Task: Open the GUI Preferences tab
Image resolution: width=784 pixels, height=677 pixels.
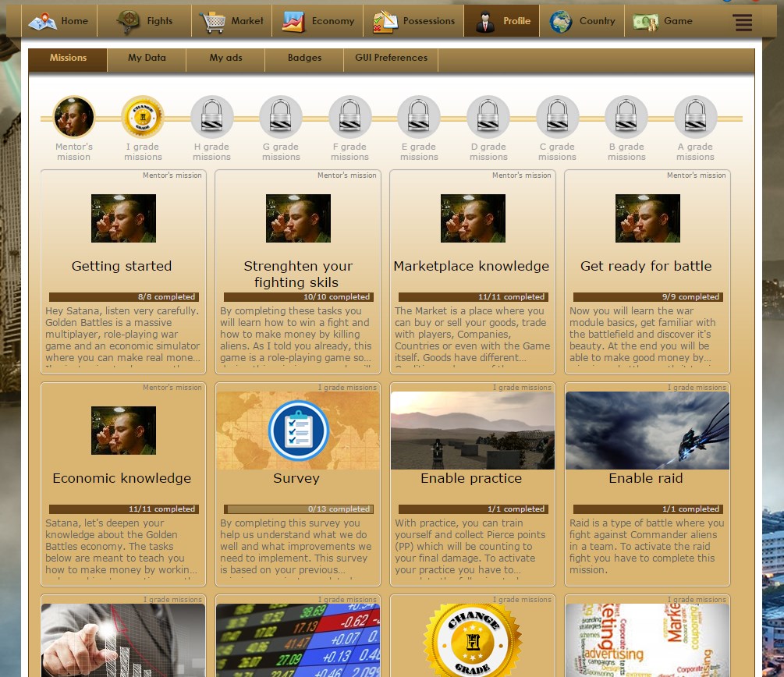Action: coord(391,58)
